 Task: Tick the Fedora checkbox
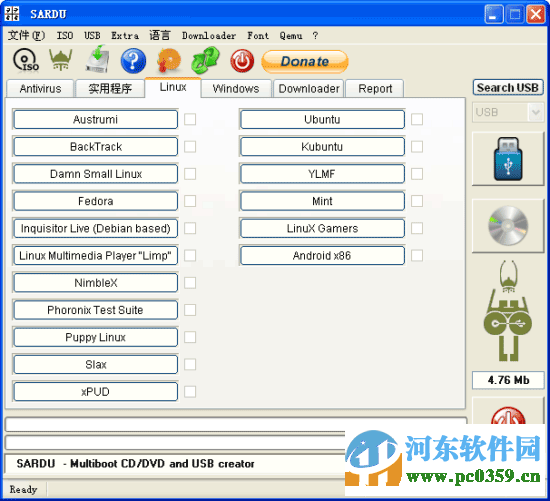point(190,201)
